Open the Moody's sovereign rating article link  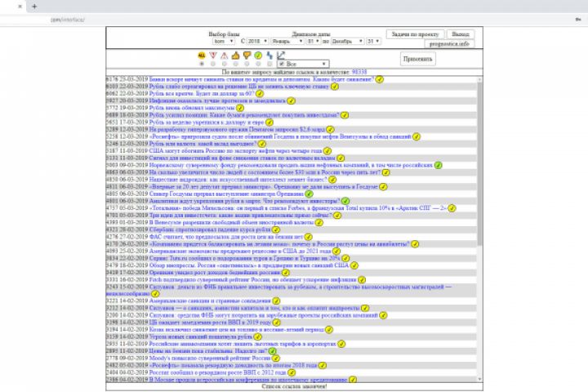point(210,359)
